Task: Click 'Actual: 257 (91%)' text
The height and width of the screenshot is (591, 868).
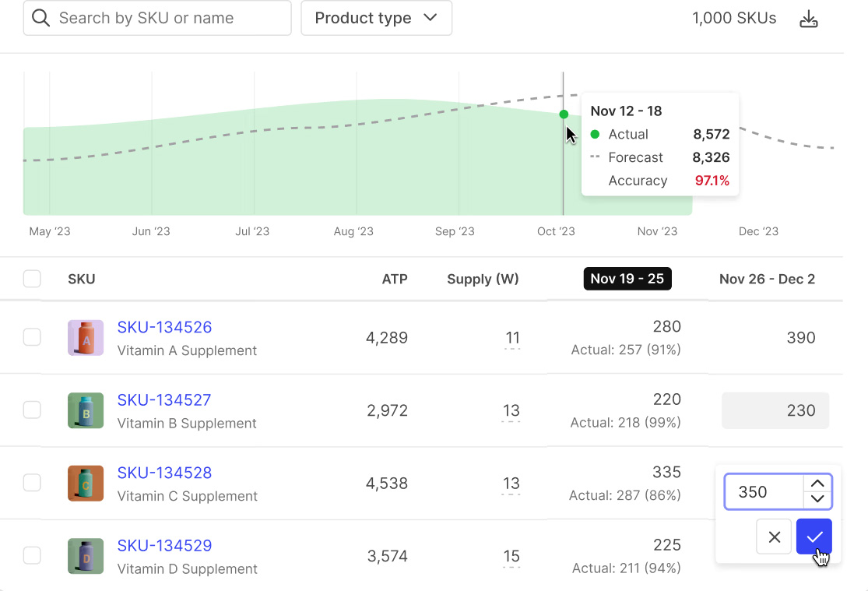Action: (626, 350)
